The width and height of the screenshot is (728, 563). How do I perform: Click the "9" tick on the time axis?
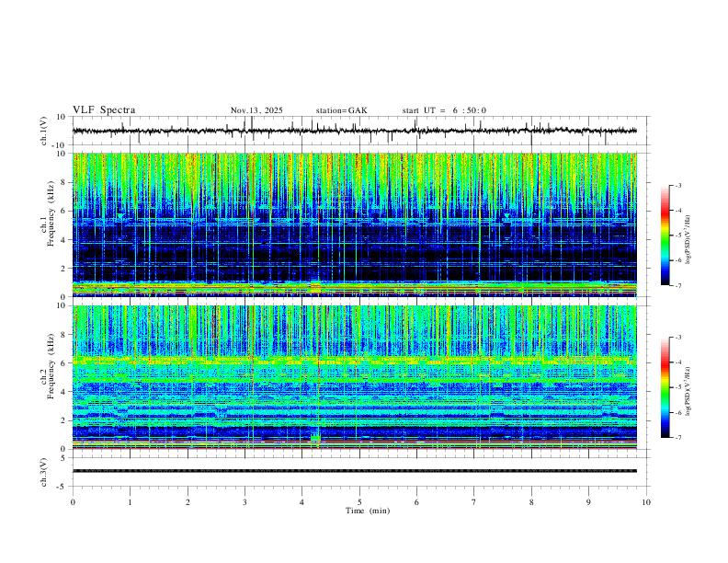point(588,502)
